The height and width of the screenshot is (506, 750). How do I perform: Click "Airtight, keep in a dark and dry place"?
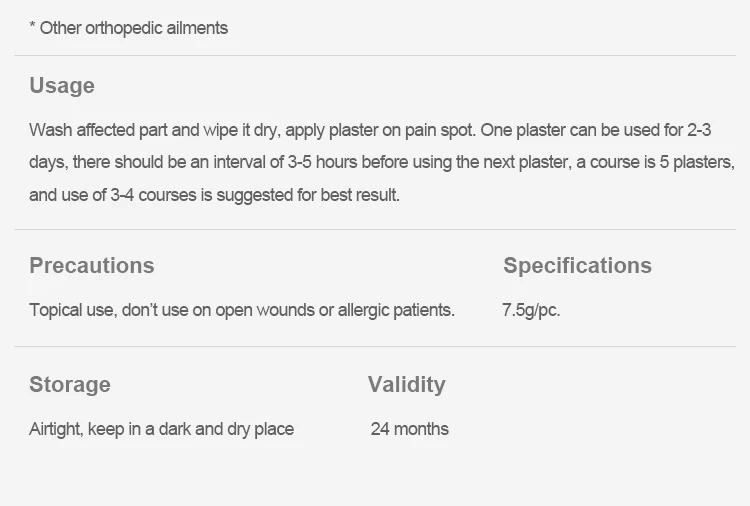[x=162, y=429]
